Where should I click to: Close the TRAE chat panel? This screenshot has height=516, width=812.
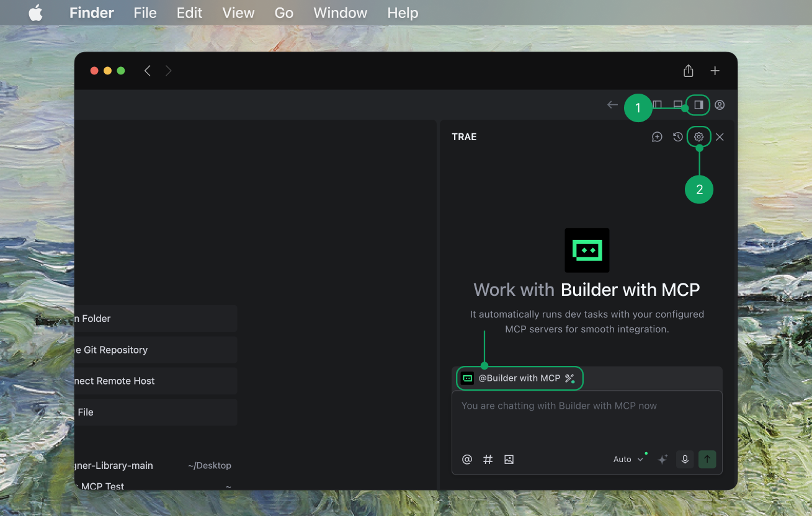720,137
